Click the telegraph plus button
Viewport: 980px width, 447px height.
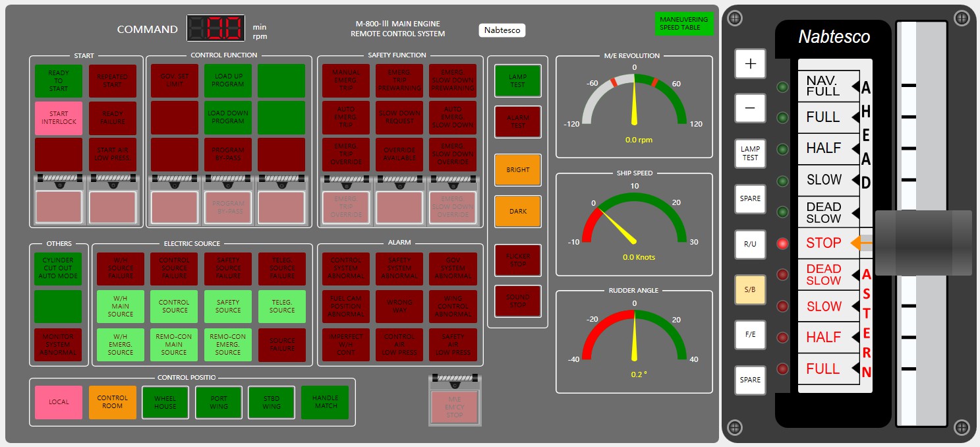(750, 64)
